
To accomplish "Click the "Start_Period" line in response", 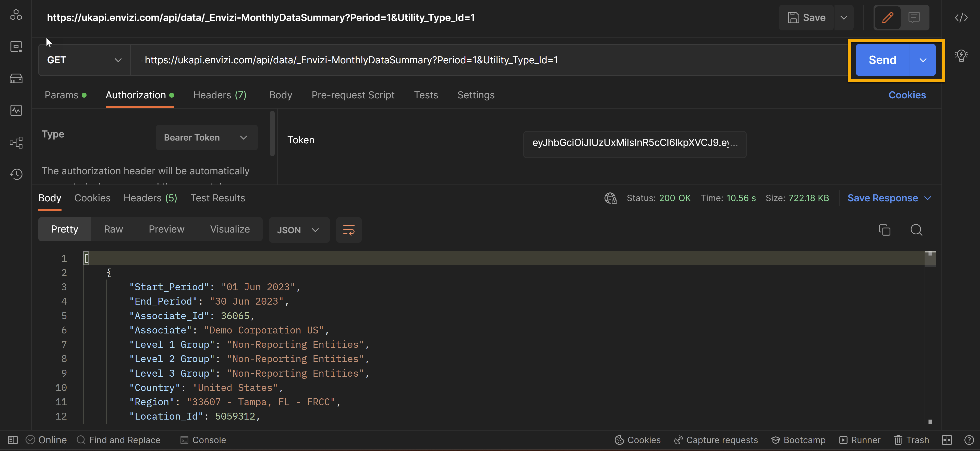I will tap(215, 287).
